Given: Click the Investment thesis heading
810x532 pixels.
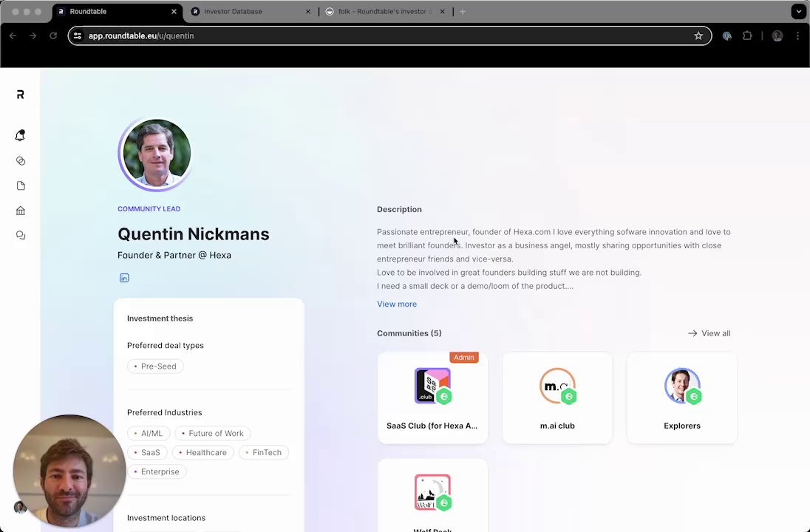Looking at the screenshot, I should (160, 318).
